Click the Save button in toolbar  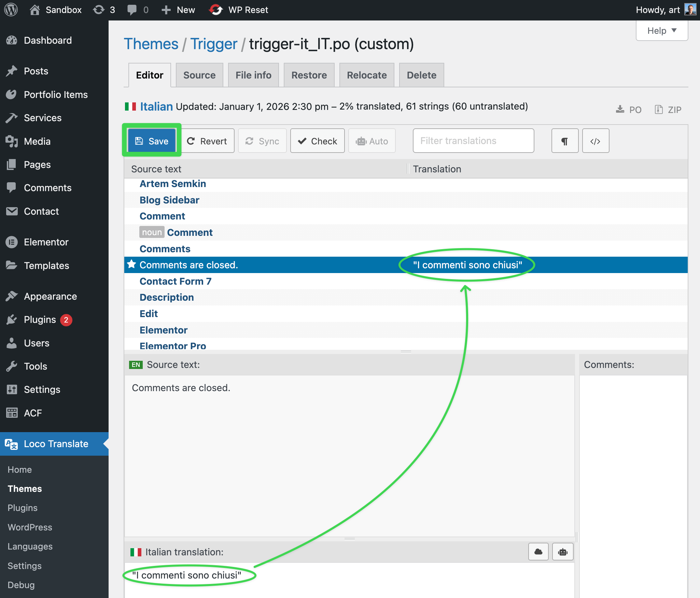[x=152, y=141]
